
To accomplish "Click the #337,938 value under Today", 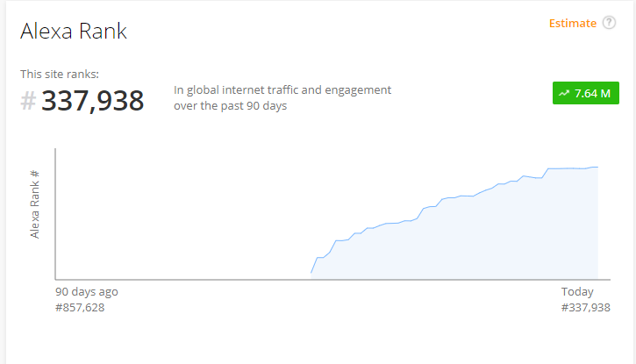I will point(586,307).
